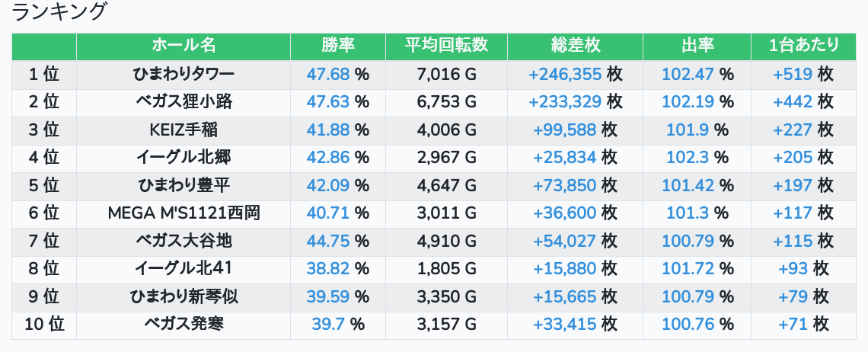Click the 平均回転数 column header
Image resolution: width=868 pixels, height=352 pixels.
tap(446, 46)
